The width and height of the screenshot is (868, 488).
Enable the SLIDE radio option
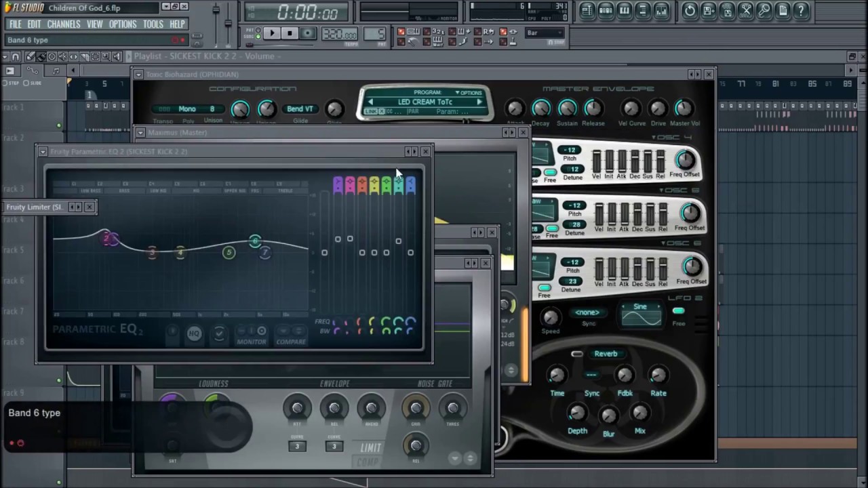pos(33,83)
